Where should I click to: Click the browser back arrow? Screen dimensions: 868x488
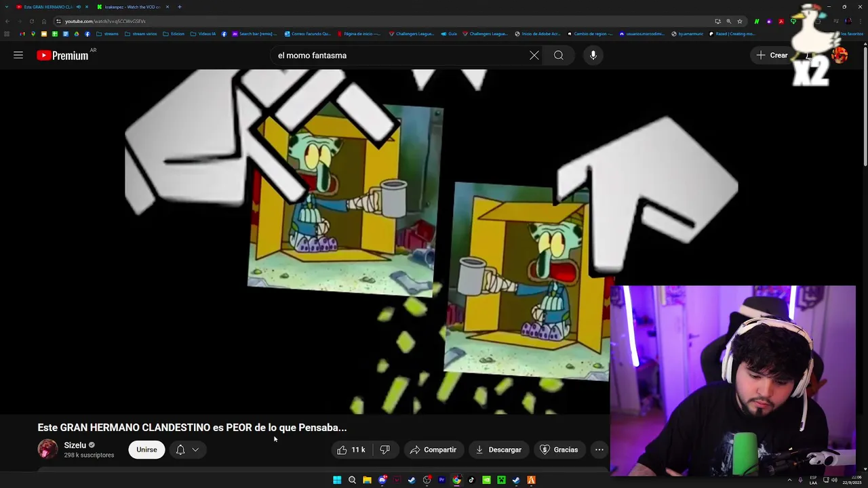click(x=7, y=21)
